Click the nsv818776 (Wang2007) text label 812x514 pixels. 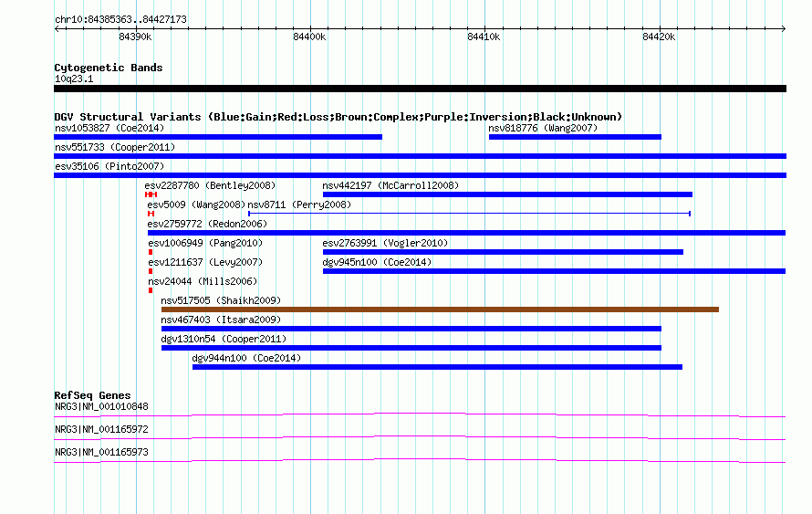tap(543, 128)
